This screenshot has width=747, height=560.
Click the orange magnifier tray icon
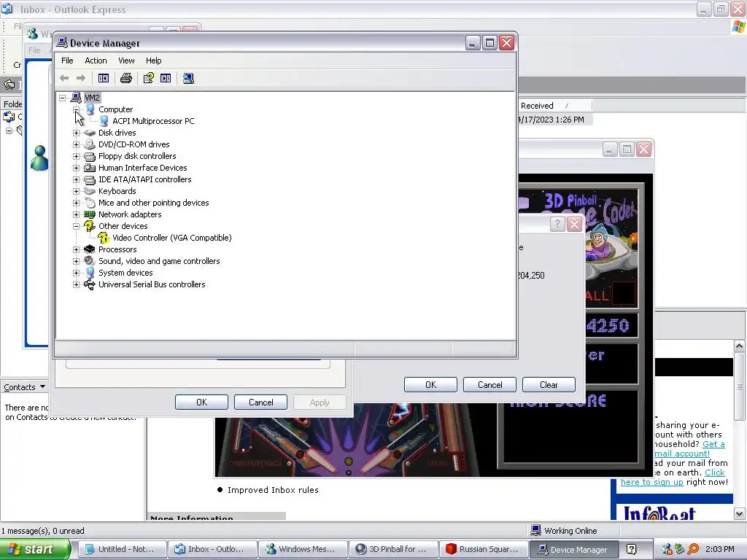693,549
